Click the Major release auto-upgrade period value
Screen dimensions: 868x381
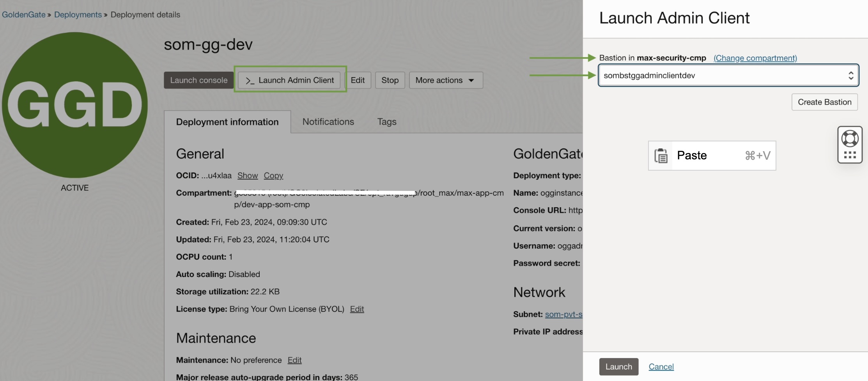click(x=351, y=377)
